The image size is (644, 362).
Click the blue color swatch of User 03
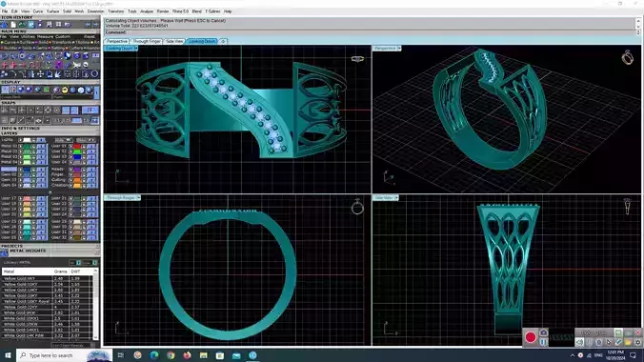coord(77,157)
